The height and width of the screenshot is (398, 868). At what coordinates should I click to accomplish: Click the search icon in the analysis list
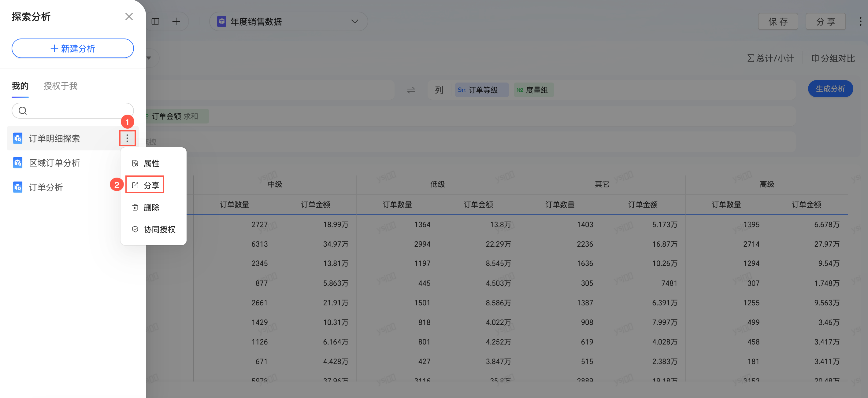[x=23, y=111]
